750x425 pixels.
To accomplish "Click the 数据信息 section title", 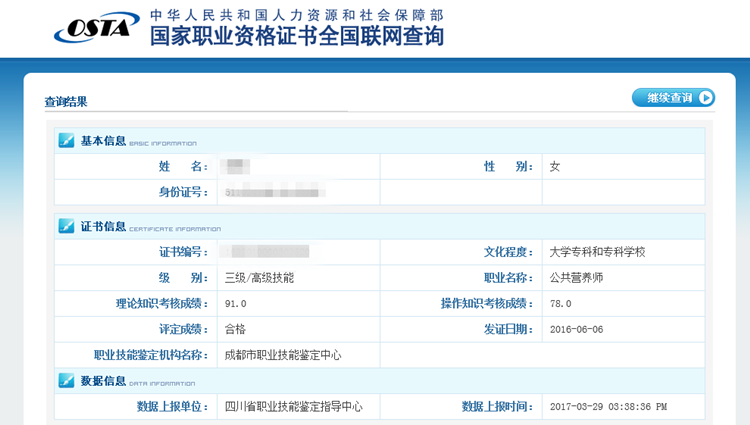I will click(x=103, y=381).
